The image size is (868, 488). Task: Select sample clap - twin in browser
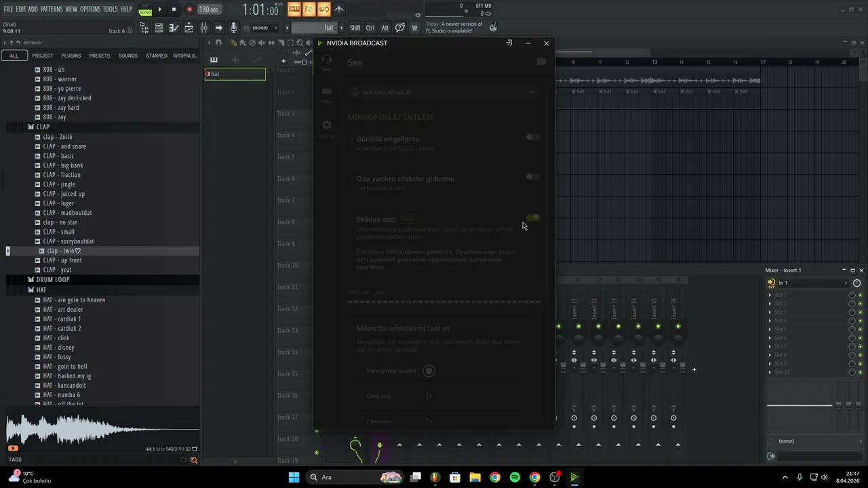[x=64, y=251]
